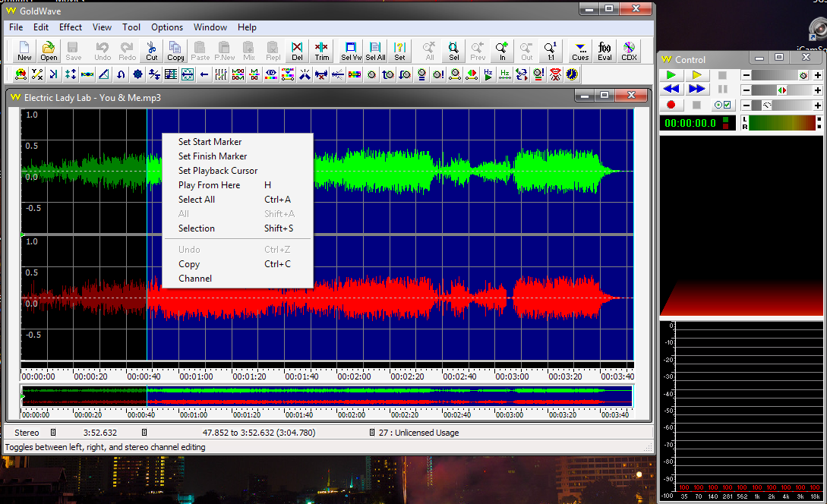Choose Play From Here in context menu

(238, 185)
